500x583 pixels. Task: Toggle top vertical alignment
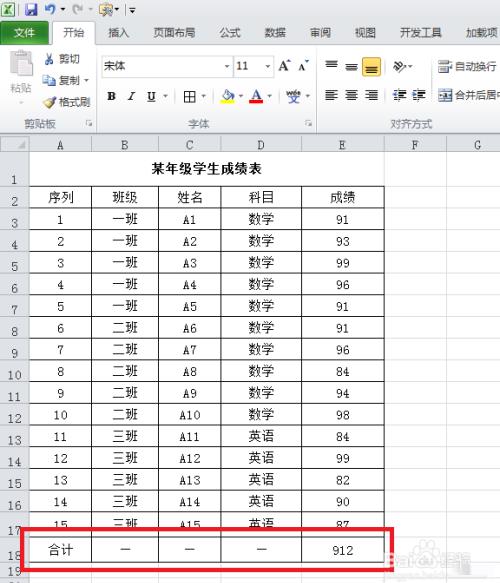point(331,66)
